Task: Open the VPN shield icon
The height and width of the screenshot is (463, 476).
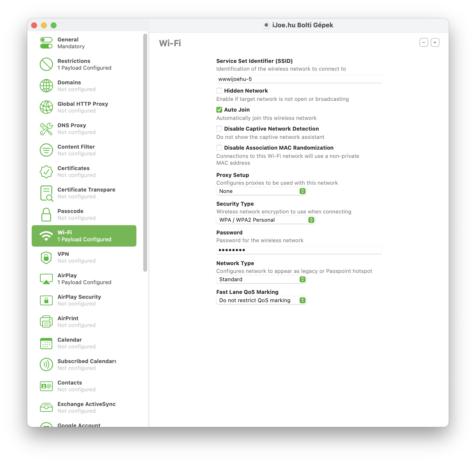Action: [46, 258]
